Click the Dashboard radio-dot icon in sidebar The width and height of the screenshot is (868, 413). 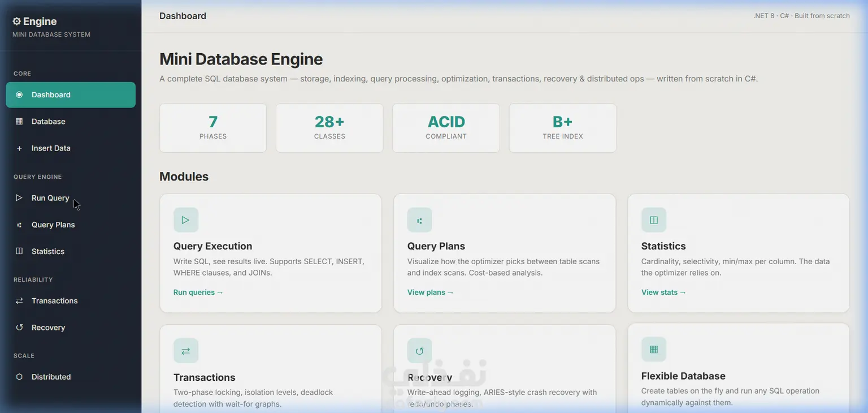click(19, 94)
